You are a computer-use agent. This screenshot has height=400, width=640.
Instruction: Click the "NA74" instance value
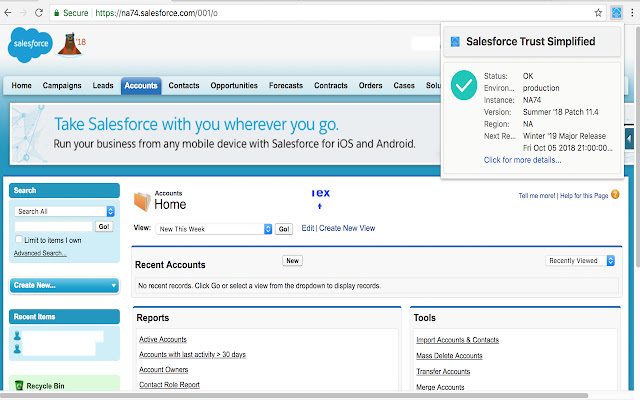[531, 100]
